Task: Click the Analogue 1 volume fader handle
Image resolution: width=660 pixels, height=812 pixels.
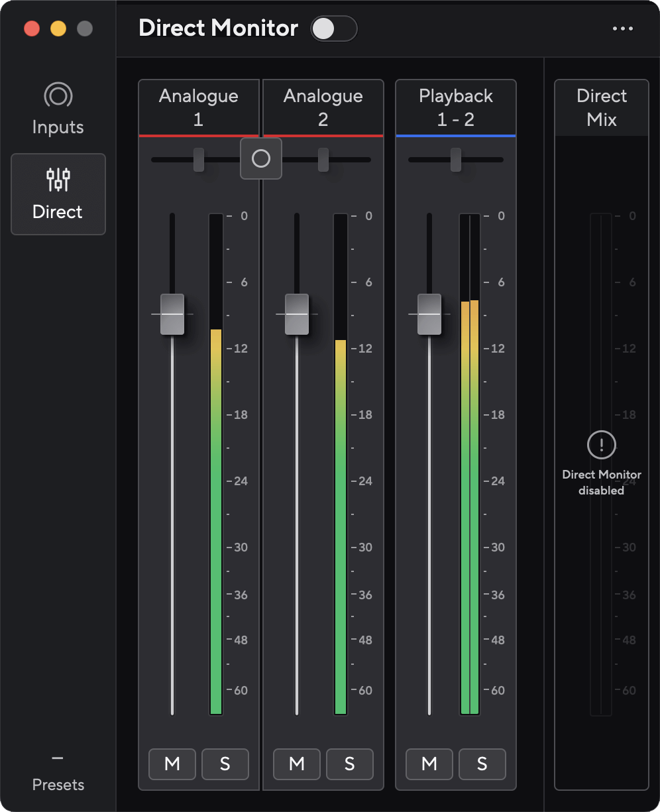Action: pos(172,314)
